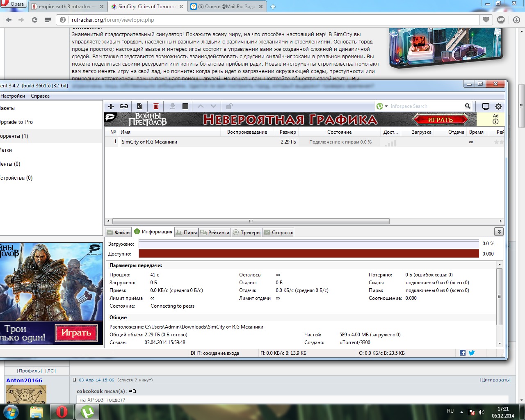Screen dimensions: 525x420
Task: Click the Start download arrow icon
Action: point(173,106)
